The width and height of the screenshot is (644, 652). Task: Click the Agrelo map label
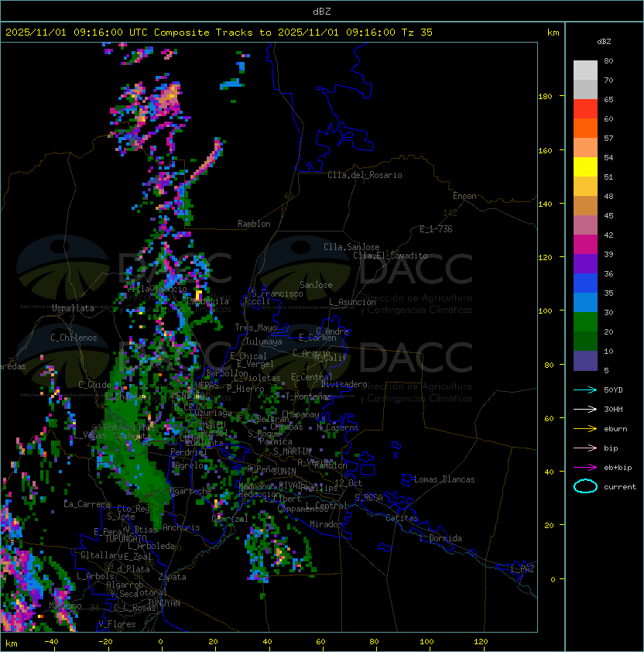189,465
